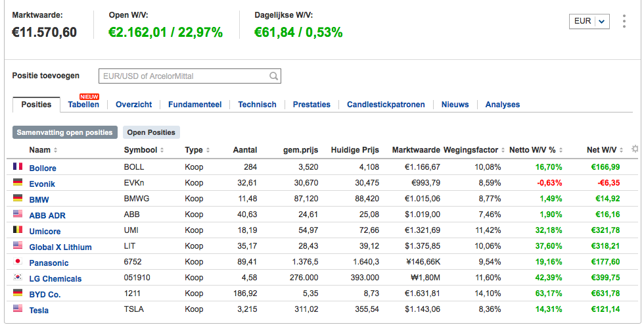Click Global X Lithium 37,60% gain

coord(549,246)
